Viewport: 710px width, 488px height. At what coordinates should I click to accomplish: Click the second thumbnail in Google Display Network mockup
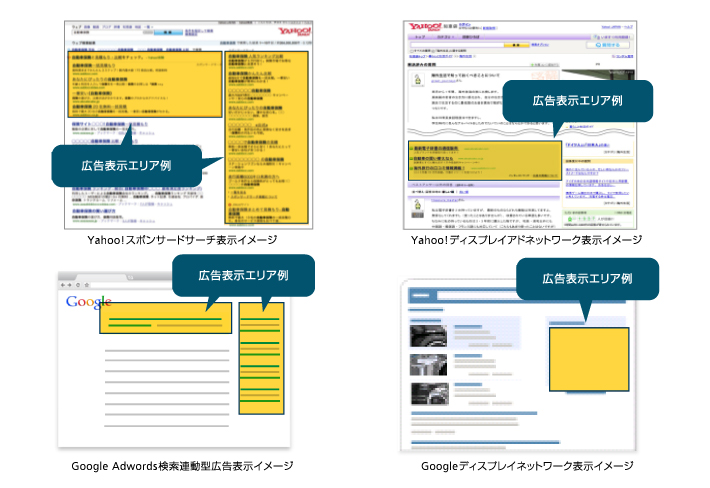tap(428, 365)
